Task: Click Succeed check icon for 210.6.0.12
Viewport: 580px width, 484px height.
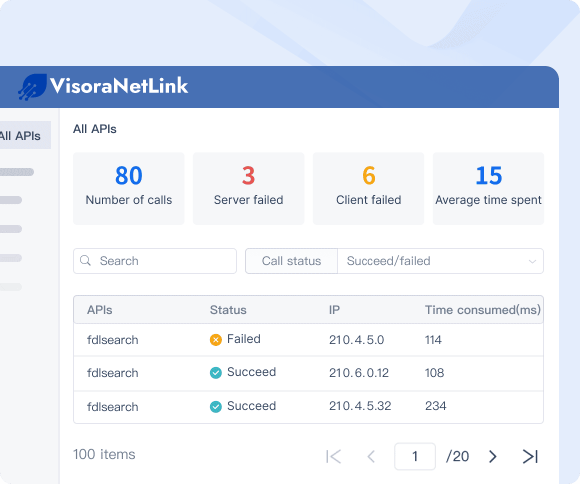Action: pyautogui.click(x=216, y=373)
